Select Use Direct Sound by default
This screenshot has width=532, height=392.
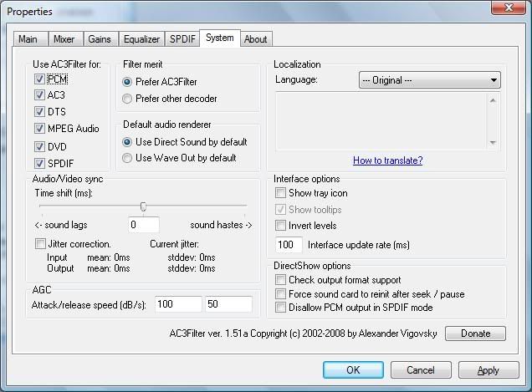(x=127, y=142)
